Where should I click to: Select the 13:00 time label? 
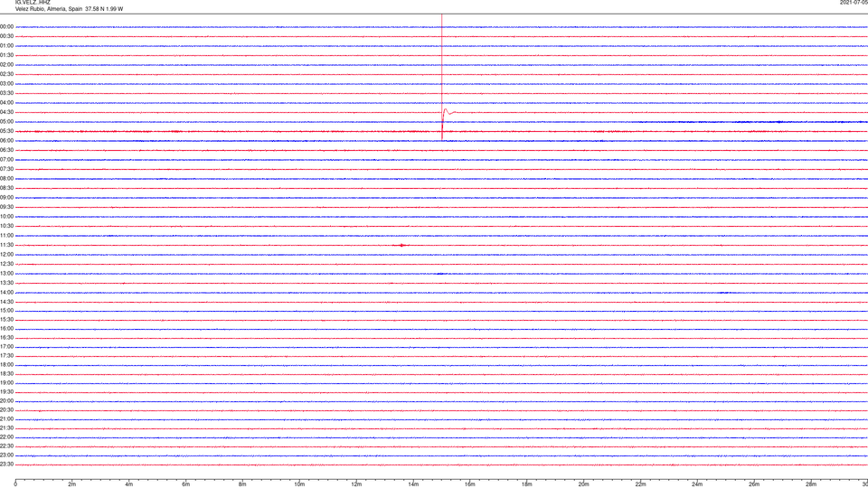[6, 273]
